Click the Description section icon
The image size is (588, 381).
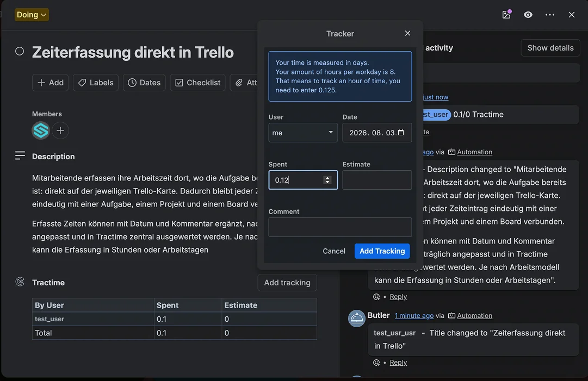(20, 155)
